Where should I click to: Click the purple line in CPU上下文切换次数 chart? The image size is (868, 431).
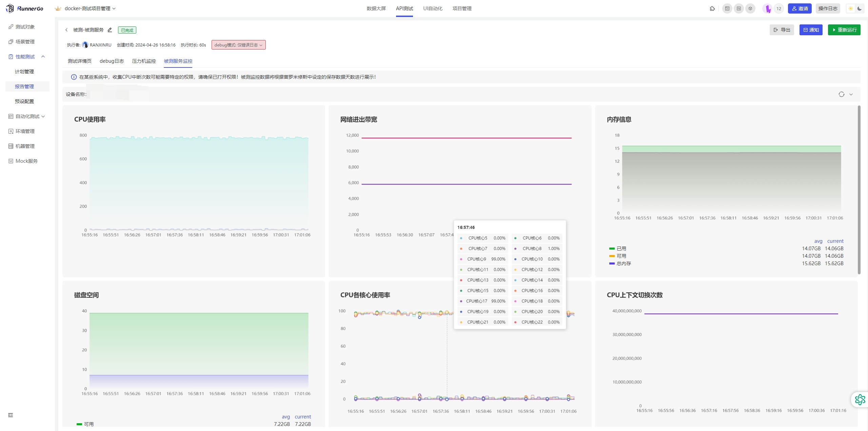click(741, 314)
